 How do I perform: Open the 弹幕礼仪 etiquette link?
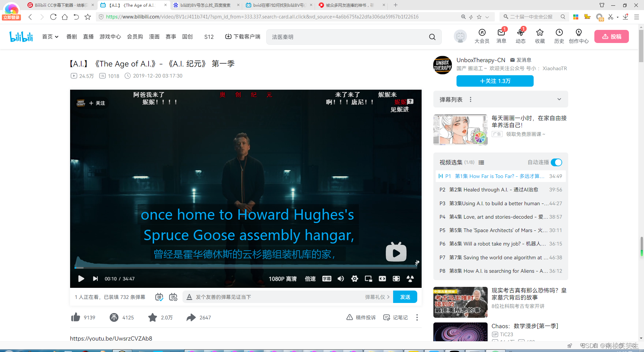pyautogui.click(x=377, y=297)
